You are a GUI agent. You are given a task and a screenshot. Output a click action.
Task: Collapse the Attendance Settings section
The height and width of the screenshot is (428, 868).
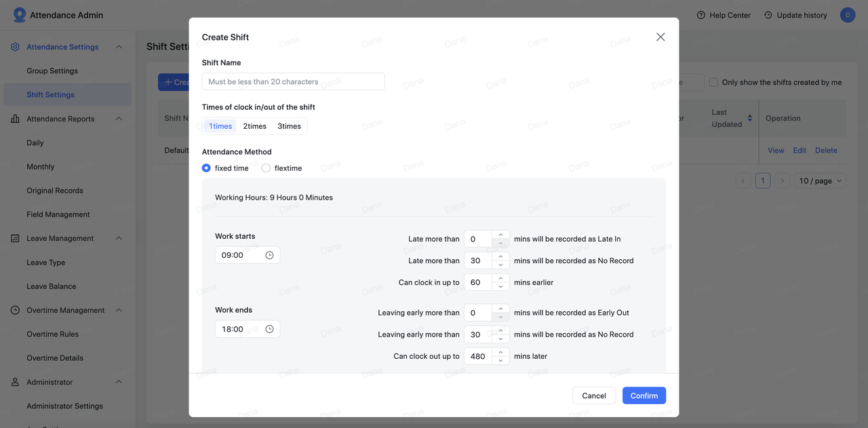click(x=119, y=47)
